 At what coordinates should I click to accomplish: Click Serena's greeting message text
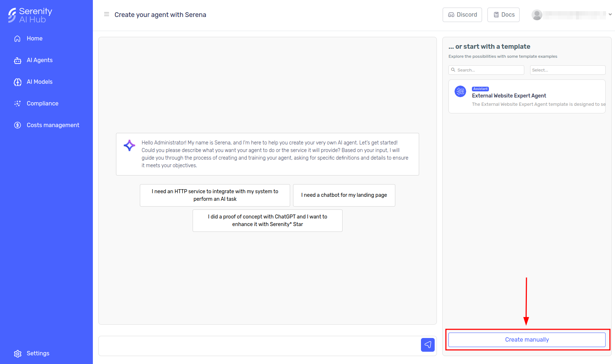pos(275,154)
